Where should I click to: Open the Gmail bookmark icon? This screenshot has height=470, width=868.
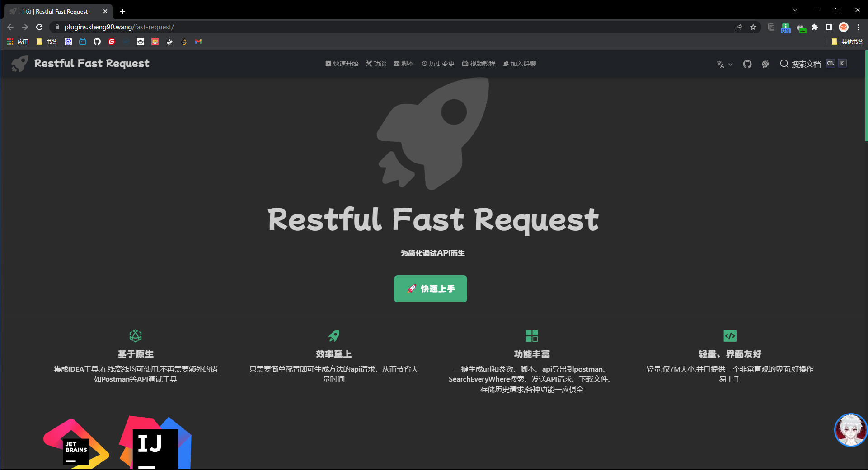coord(198,42)
